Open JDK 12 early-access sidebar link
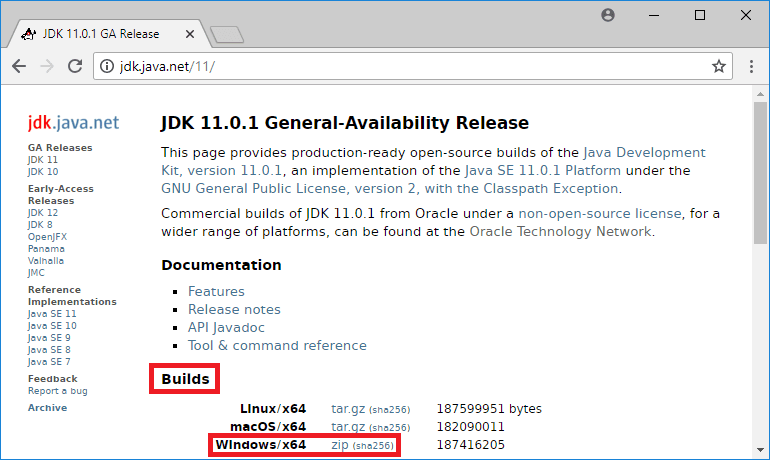Image resolution: width=770 pixels, height=460 pixels. tap(42, 212)
